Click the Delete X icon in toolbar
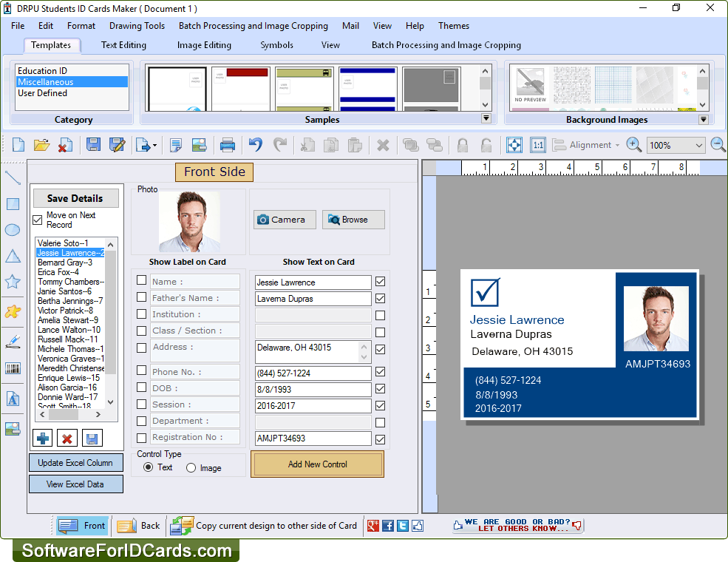The height and width of the screenshot is (562, 728). (x=383, y=145)
